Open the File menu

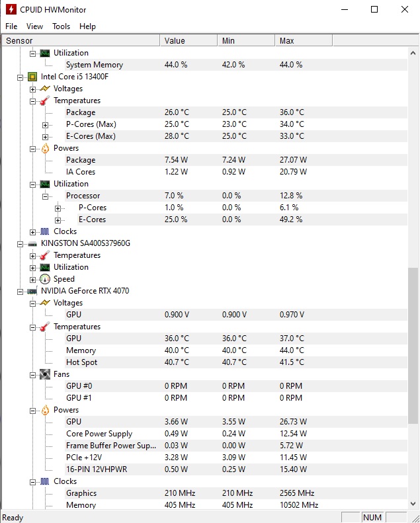11,26
